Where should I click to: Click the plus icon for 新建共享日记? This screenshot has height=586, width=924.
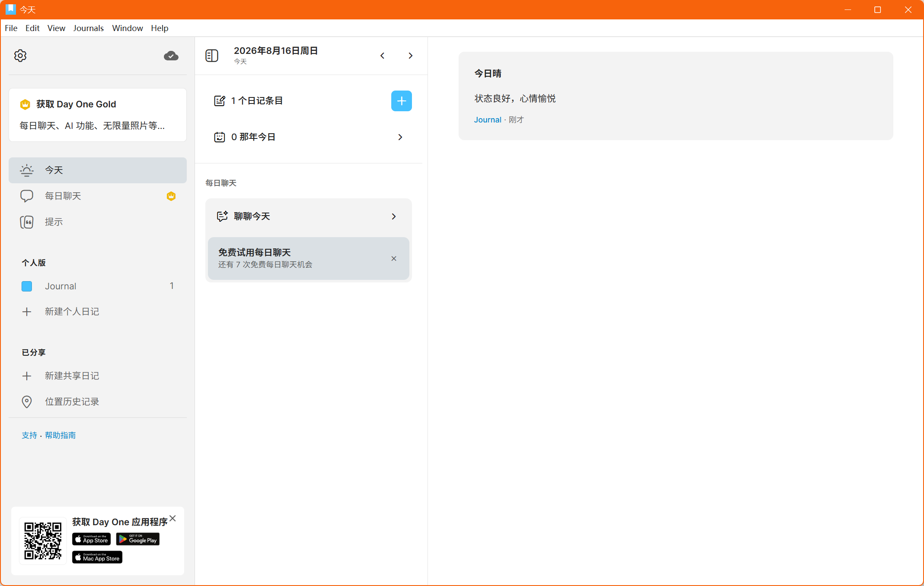[27, 376]
